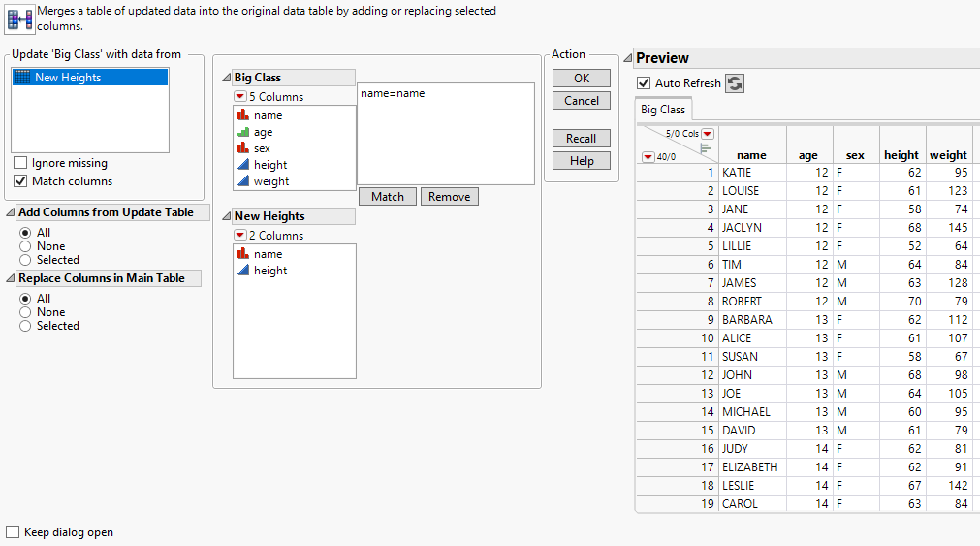This screenshot has height=546, width=980.
Task: Collapse the Big Class columns panel
Action: tap(227, 78)
